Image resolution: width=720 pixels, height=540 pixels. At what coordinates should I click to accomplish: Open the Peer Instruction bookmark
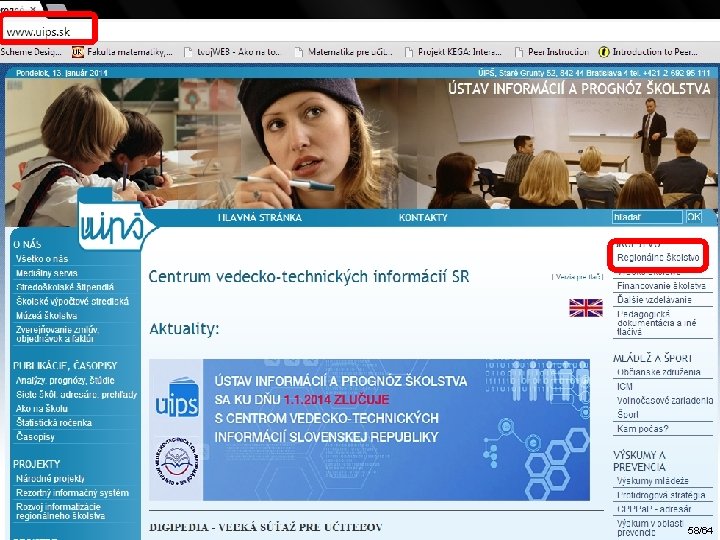[x=551, y=52]
